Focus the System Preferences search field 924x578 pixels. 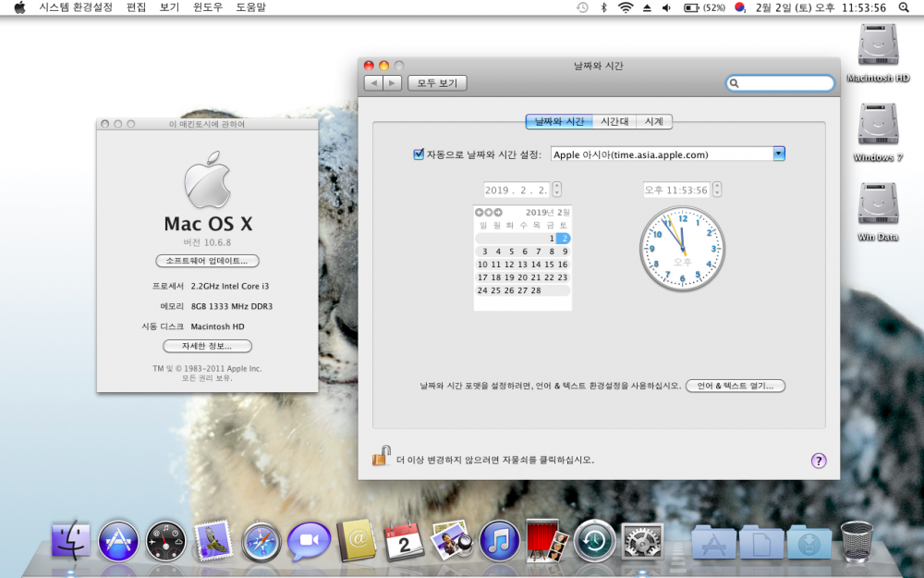[780, 83]
